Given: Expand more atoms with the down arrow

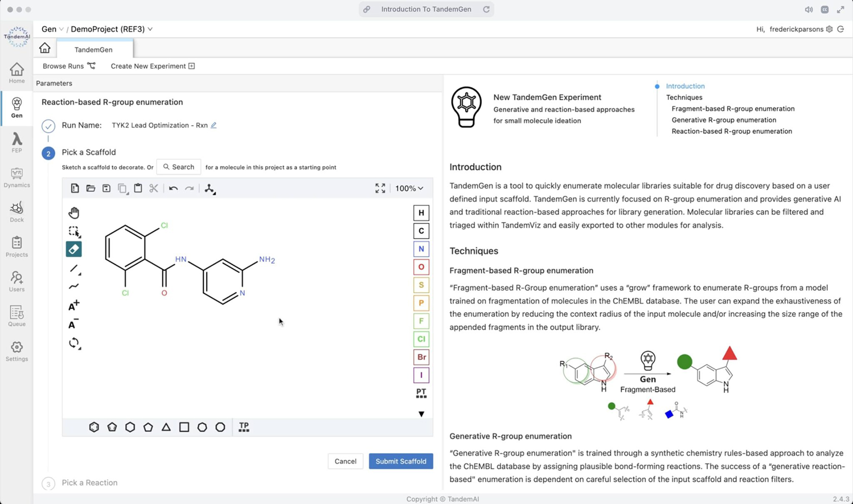Looking at the screenshot, I should [x=421, y=414].
